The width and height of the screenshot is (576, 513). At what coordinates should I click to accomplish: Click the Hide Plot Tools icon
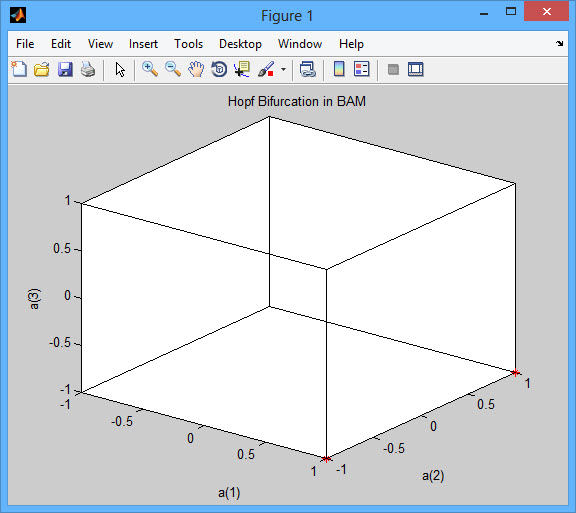393,69
